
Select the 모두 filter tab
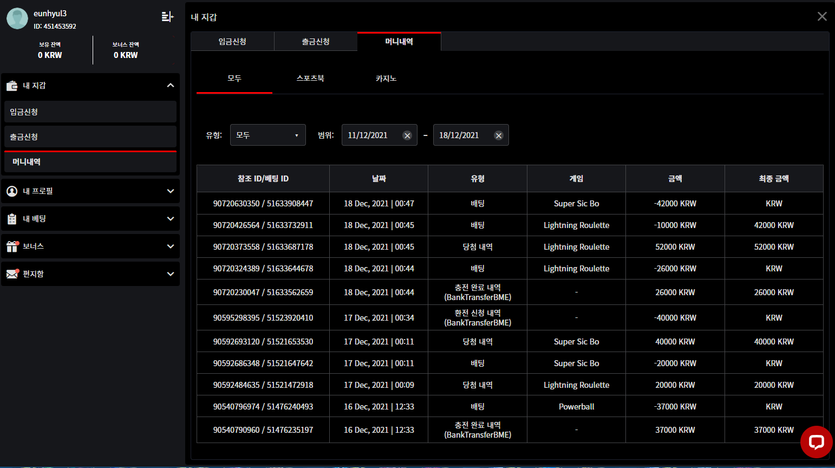tap(234, 78)
